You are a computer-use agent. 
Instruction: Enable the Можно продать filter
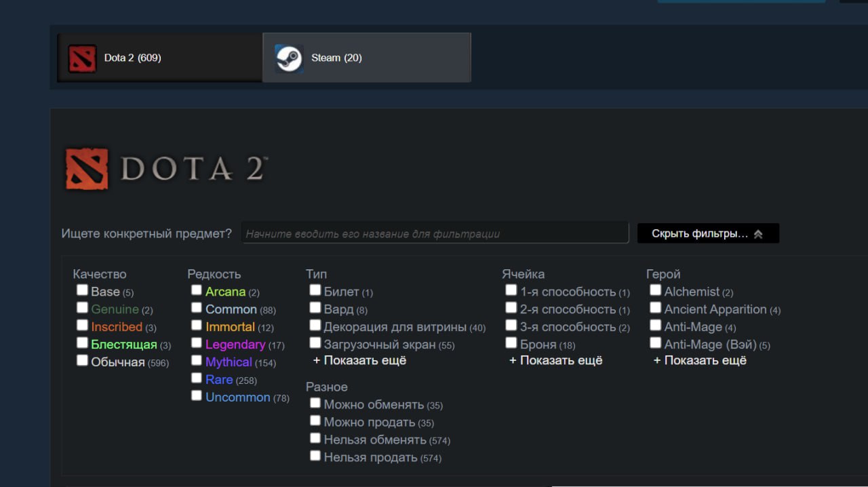point(315,420)
